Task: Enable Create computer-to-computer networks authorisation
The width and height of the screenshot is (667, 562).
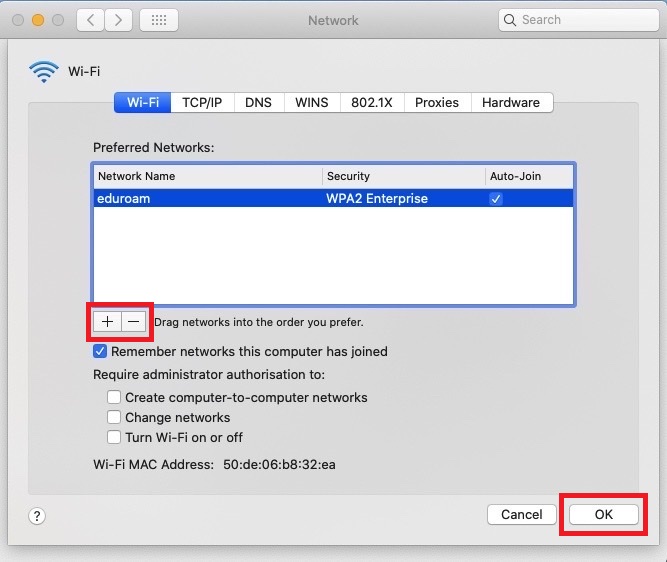Action: 114,397
